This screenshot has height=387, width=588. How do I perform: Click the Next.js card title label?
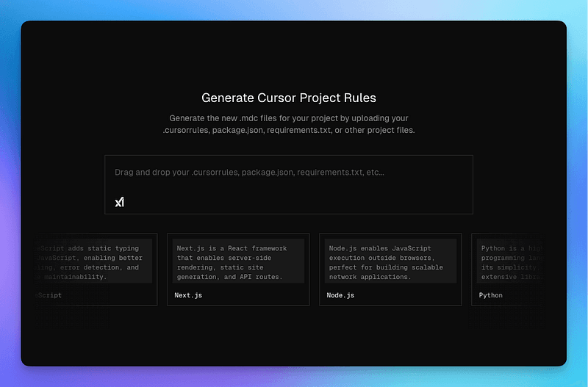pyautogui.click(x=188, y=295)
